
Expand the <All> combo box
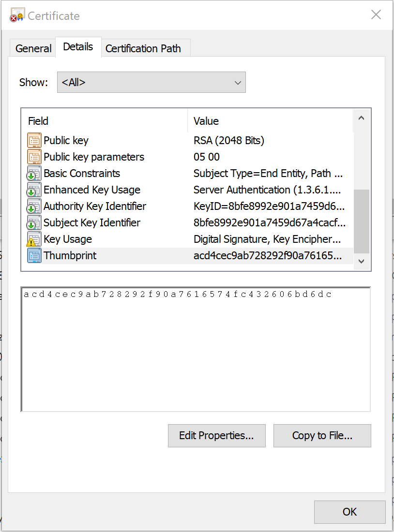tap(238, 82)
